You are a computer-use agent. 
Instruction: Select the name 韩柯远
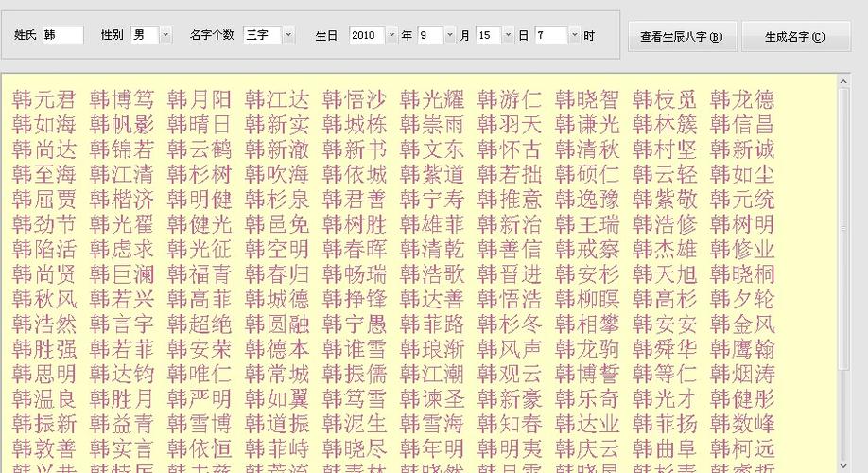(742, 448)
